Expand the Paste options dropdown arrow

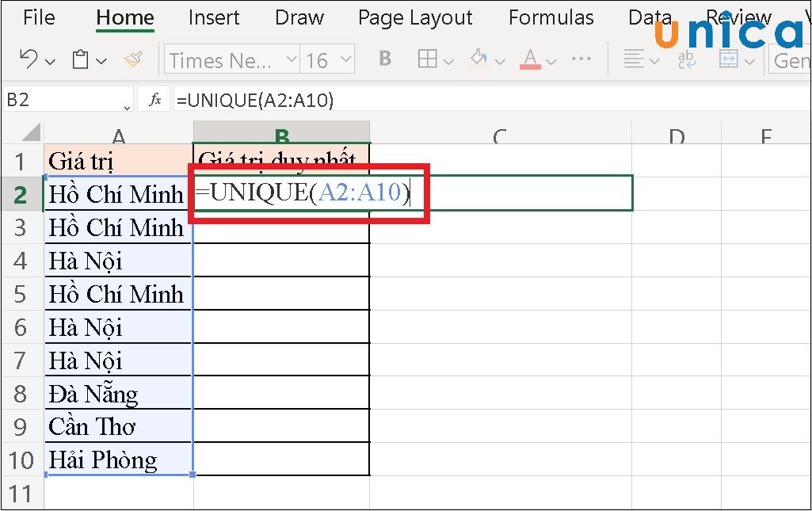101,62
